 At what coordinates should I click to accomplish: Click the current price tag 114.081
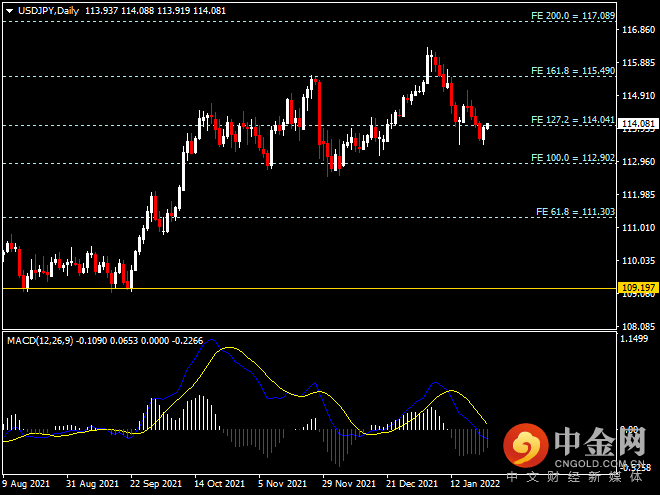(x=638, y=123)
